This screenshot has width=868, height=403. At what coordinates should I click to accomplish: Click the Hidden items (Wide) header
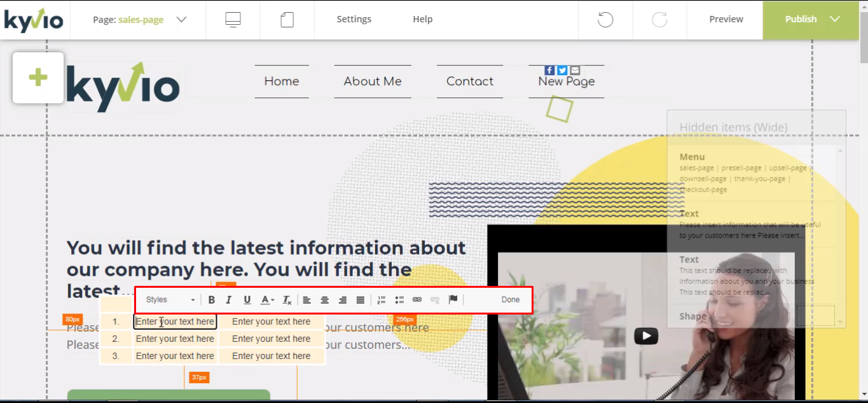[733, 127]
